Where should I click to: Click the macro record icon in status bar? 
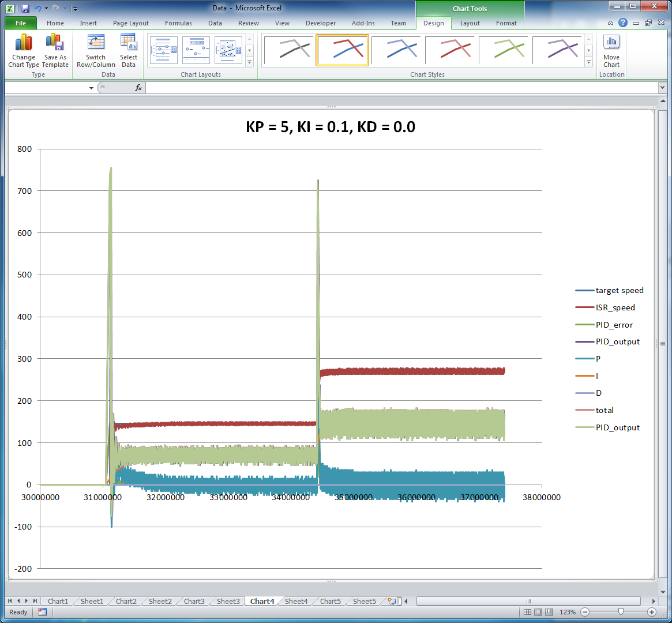coord(42,612)
